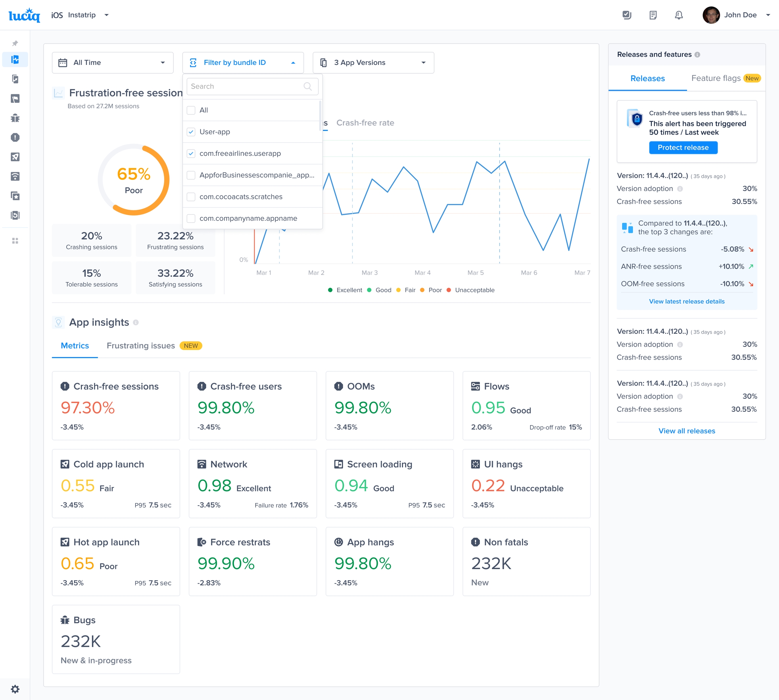Click the document notes icon in the header
779x700 pixels.
point(653,15)
